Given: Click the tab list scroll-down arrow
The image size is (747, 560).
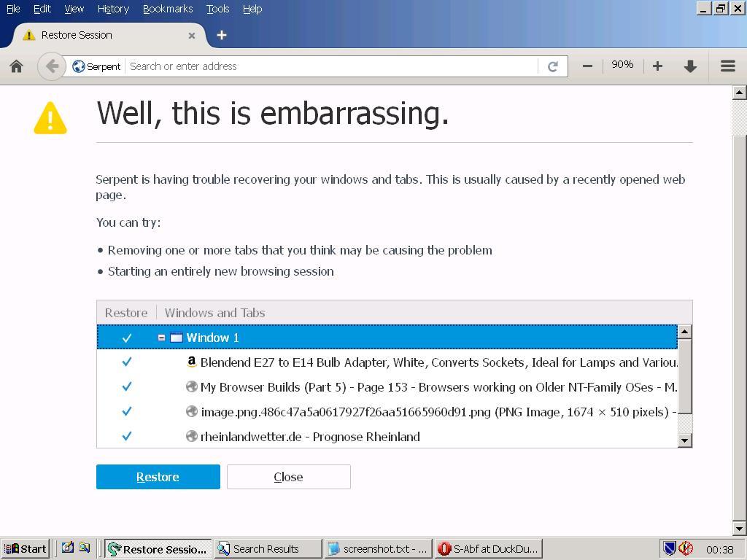Looking at the screenshot, I should coord(684,440).
